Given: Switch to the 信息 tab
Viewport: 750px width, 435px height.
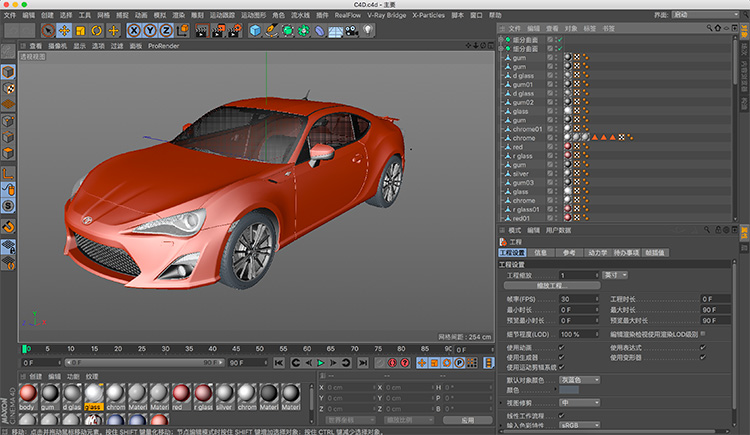Looking at the screenshot, I should coord(540,253).
